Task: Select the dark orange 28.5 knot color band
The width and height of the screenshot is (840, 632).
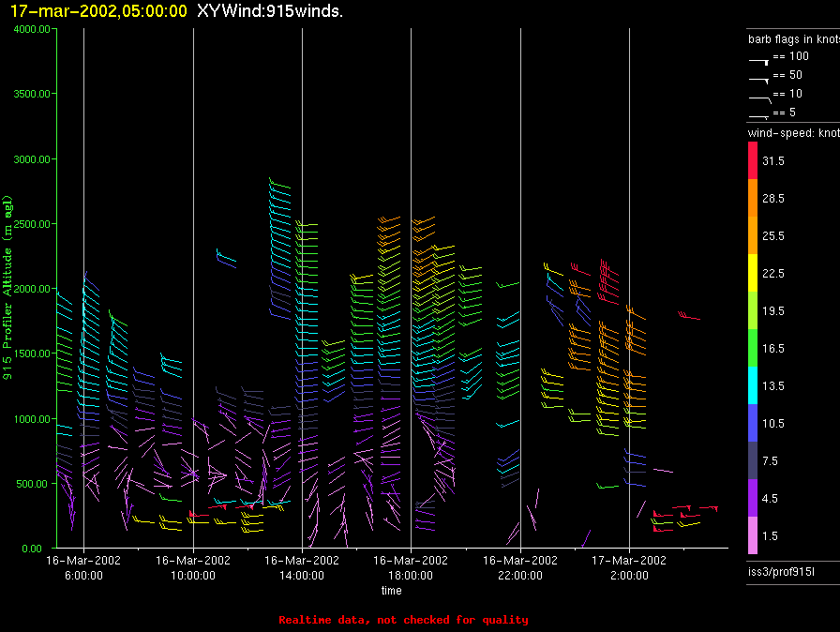Action: coord(753,198)
